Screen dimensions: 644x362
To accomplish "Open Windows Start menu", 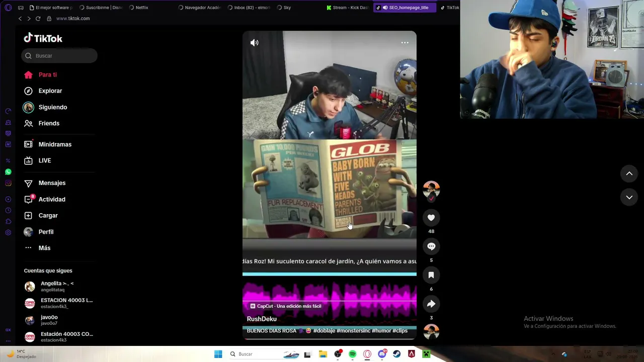I will (218, 354).
